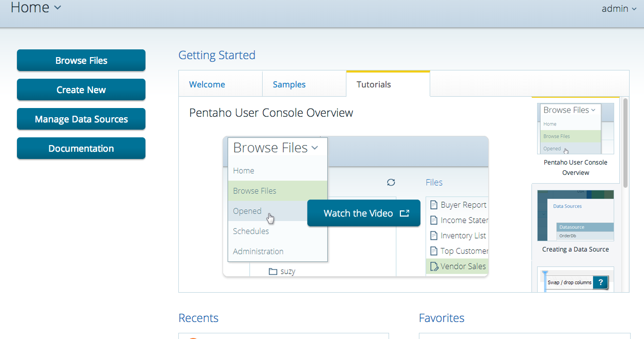Click the Recents heading
644x339 pixels.
coord(198,318)
